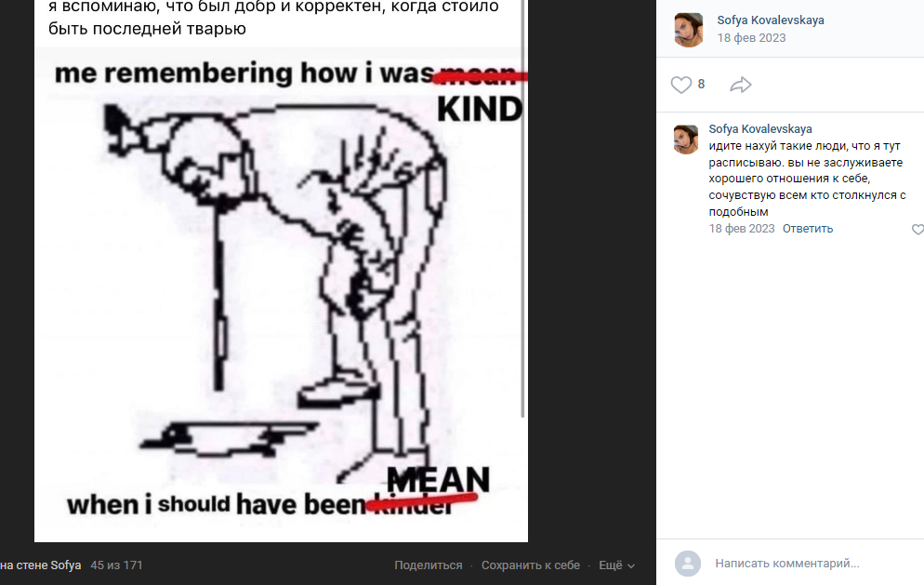Like the comment with the small heart
Viewport: 924px width, 585px height.
(918, 230)
